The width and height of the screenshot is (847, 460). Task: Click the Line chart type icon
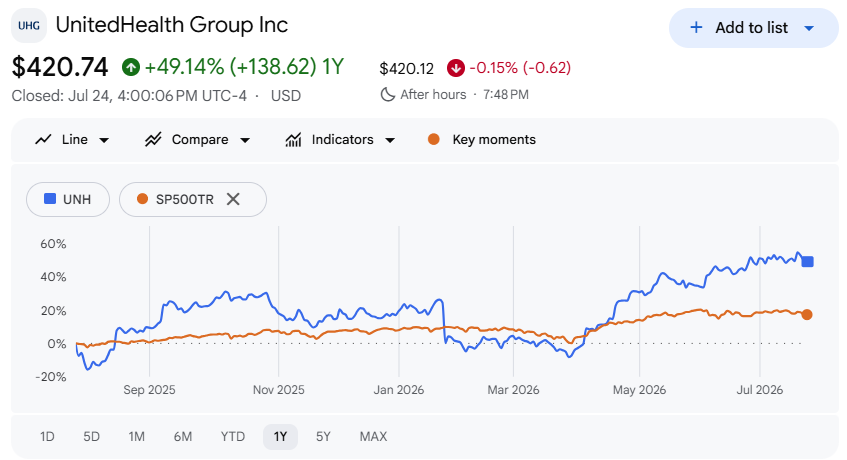43,140
